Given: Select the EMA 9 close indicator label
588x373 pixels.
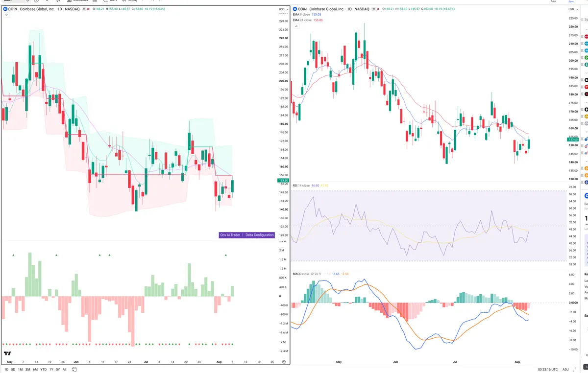Looking at the screenshot, I should point(301,15).
